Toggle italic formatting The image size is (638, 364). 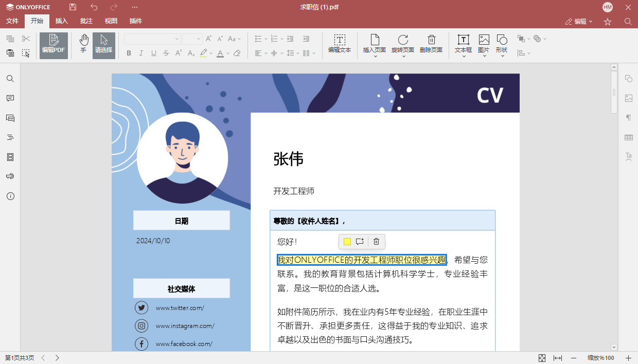click(x=141, y=53)
